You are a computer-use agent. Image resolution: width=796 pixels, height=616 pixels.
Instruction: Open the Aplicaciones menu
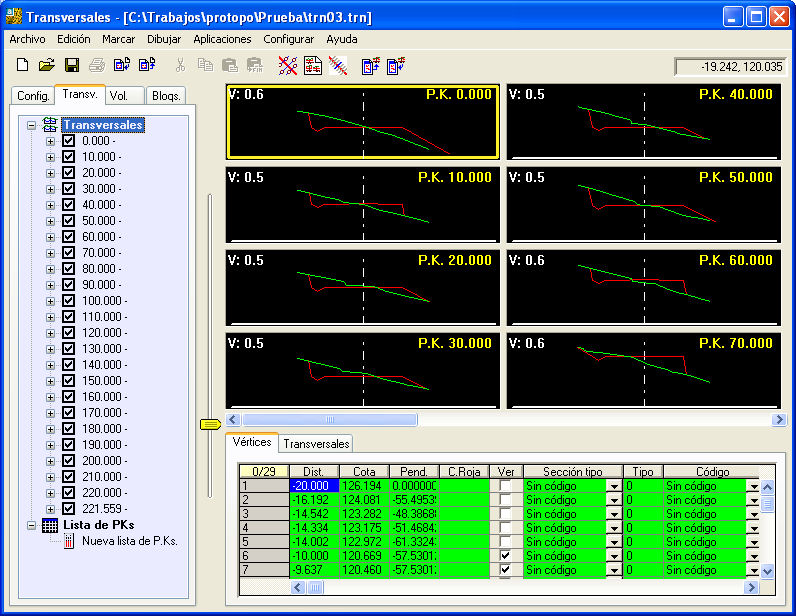(222, 39)
